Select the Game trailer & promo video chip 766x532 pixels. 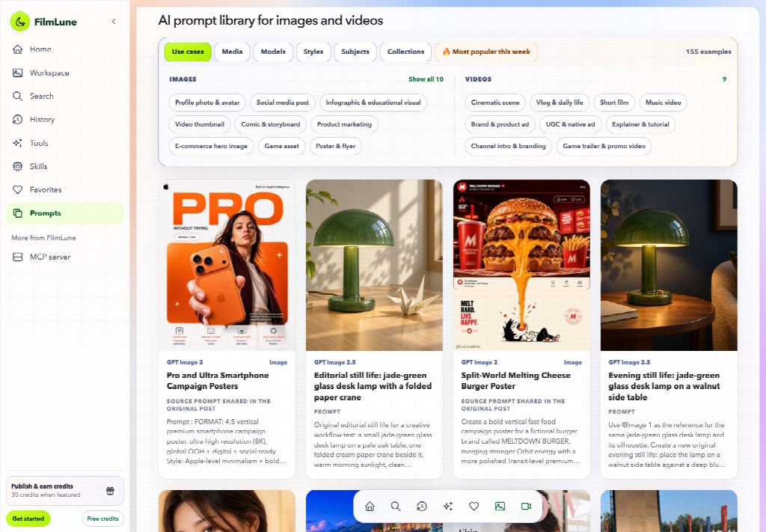pyautogui.click(x=604, y=146)
